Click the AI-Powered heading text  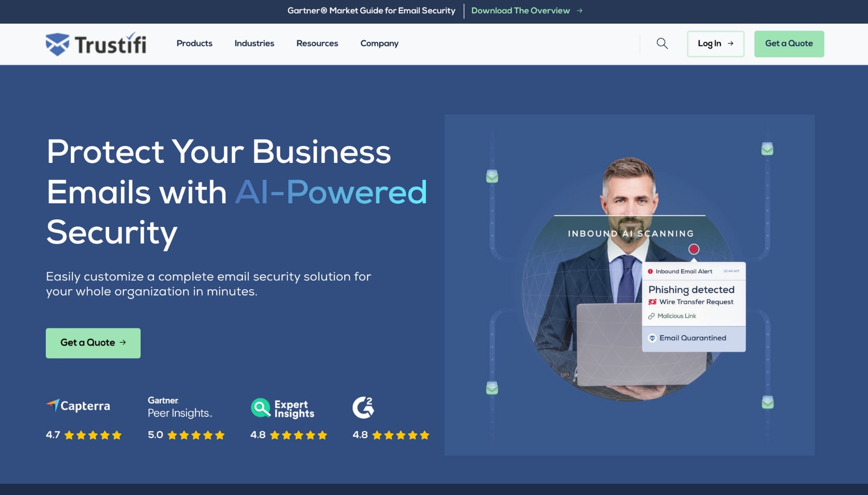click(331, 192)
